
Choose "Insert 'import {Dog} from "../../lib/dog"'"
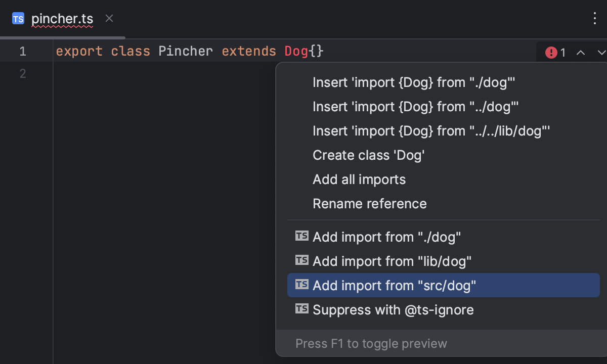[x=431, y=130]
